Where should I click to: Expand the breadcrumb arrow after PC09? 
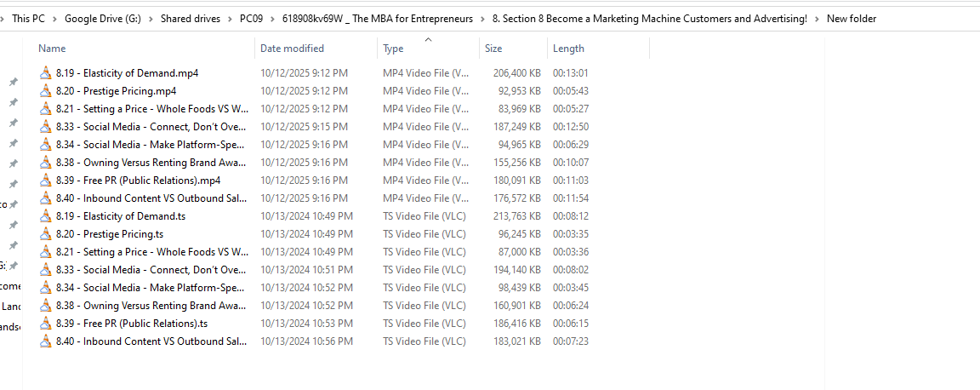pyautogui.click(x=272, y=19)
